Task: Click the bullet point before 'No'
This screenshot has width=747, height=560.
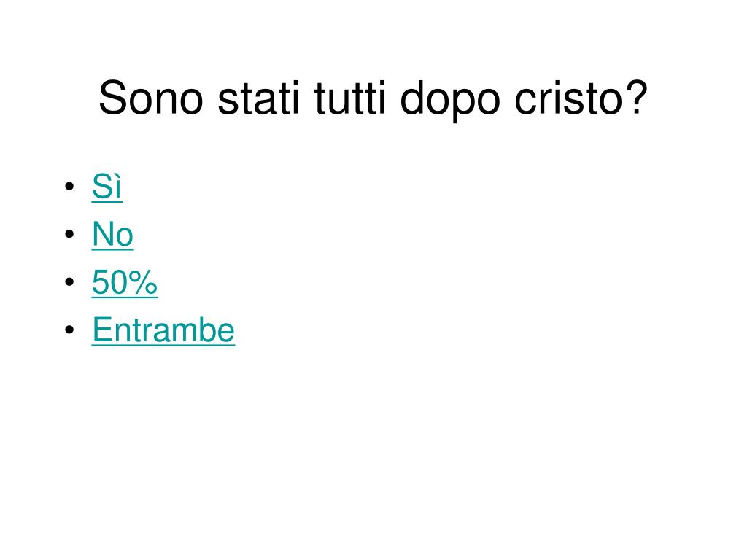Action: pyautogui.click(x=69, y=234)
